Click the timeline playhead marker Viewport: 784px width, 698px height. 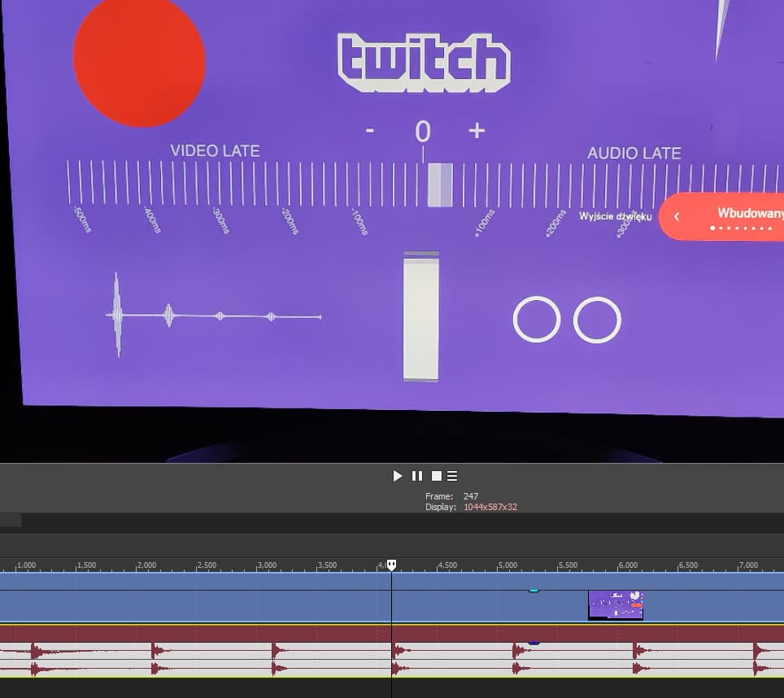391,565
